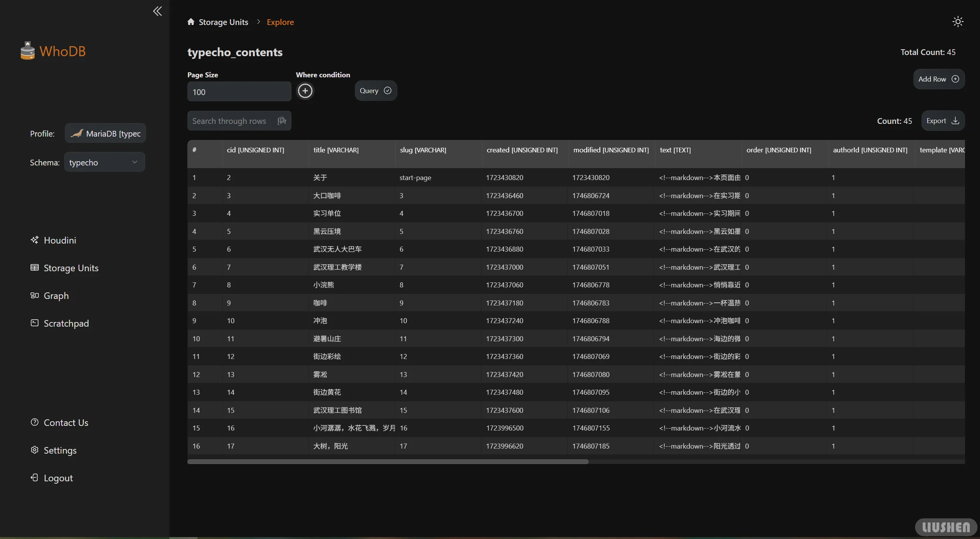Screen dimensions: 980x539
Task: Add a where condition with the plus icon
Action: [305, 91]
